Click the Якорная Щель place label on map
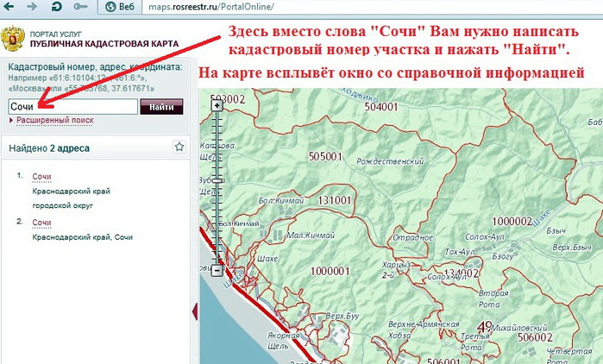This screenshot has width=603, height=364. 284,341
